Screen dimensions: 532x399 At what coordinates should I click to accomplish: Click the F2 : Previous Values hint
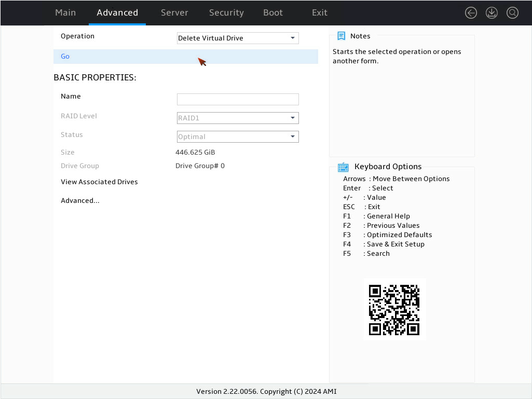[x=381, y=226]
